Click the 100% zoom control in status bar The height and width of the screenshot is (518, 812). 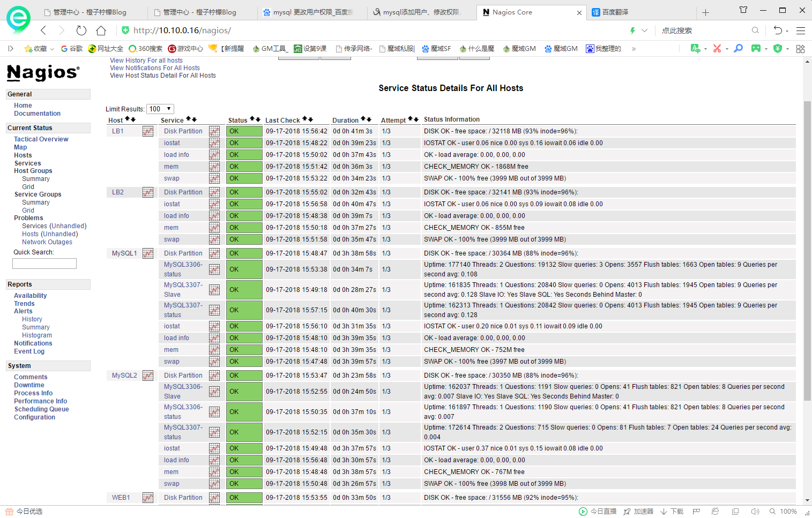coord(784,512)
